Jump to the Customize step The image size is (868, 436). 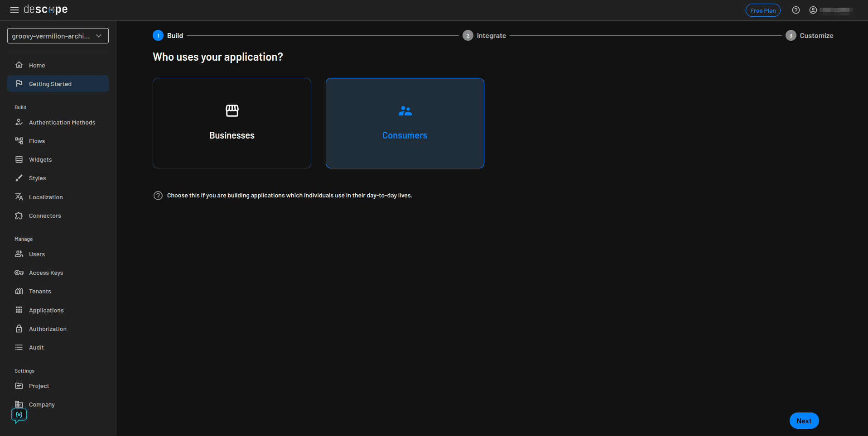point(810,35)
